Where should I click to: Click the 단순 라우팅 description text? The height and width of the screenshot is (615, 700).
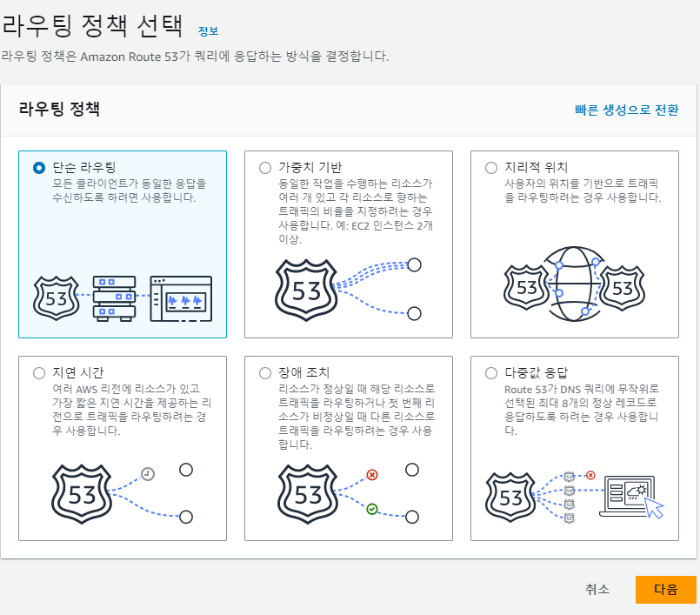click(129, 191)
